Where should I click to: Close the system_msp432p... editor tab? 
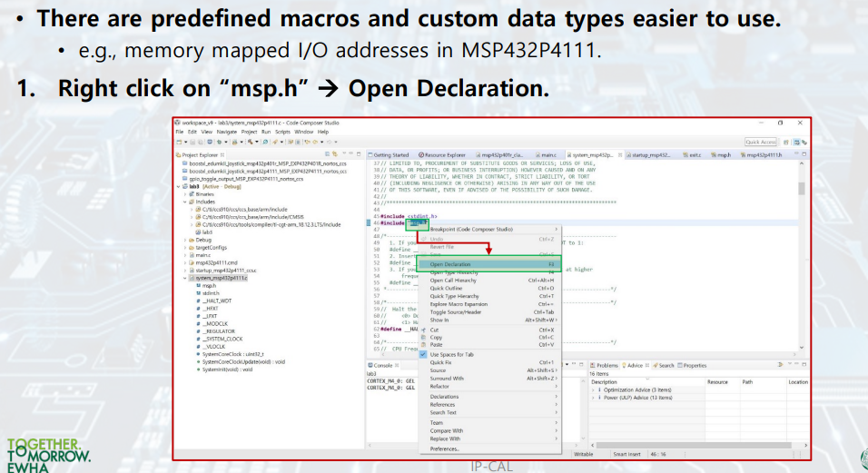tap(620, 155)
